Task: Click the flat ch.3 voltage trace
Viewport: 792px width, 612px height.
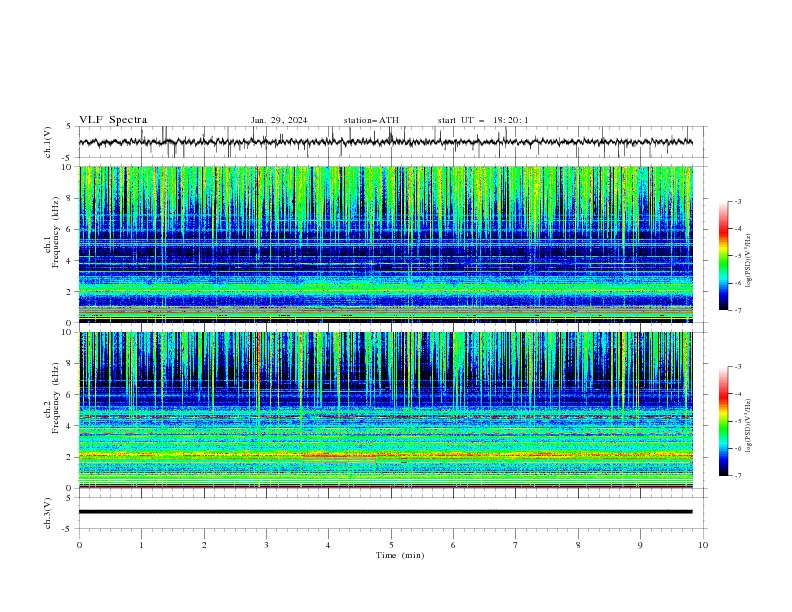Action: [x=385, y=512]
